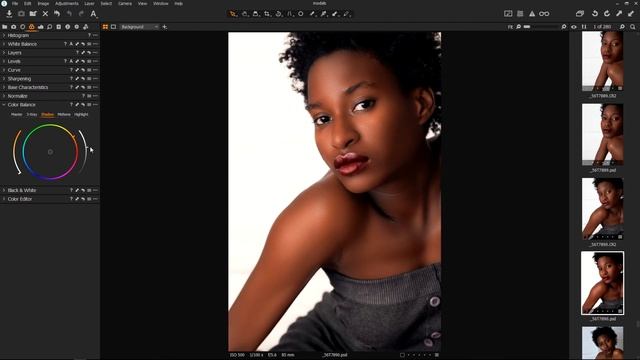Select the top thumbnail in browser

pos(602,61)
